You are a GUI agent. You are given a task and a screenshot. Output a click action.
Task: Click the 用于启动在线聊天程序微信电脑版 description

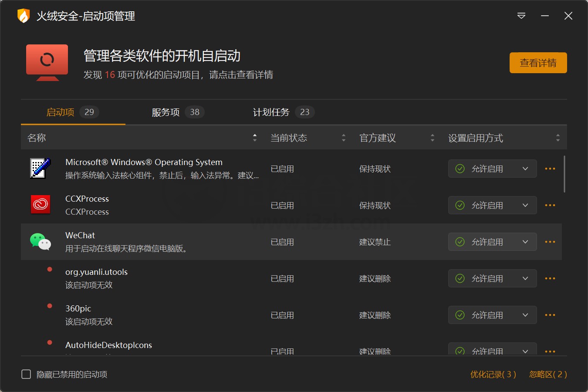pyautogui.click(x=127, y=248)
